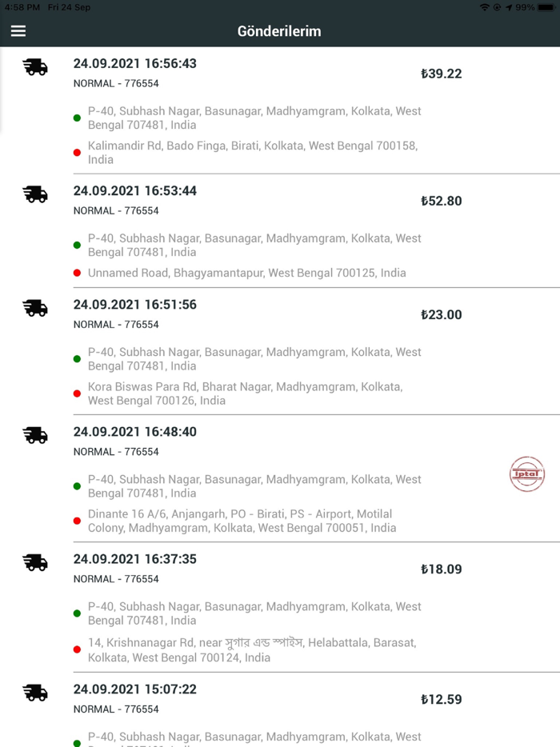Tap the ₺12.59 shipment price
560x747 pixels.
442,699
